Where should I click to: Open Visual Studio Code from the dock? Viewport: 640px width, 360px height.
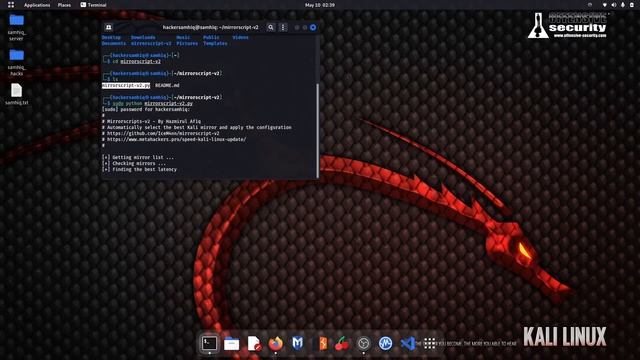(x=407, y=344)
